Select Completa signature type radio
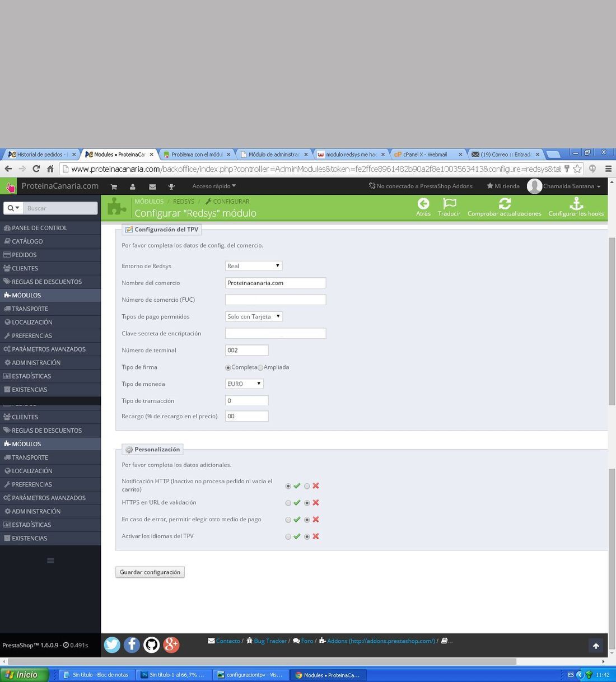The image size is (616, 682). click(228, 368)
